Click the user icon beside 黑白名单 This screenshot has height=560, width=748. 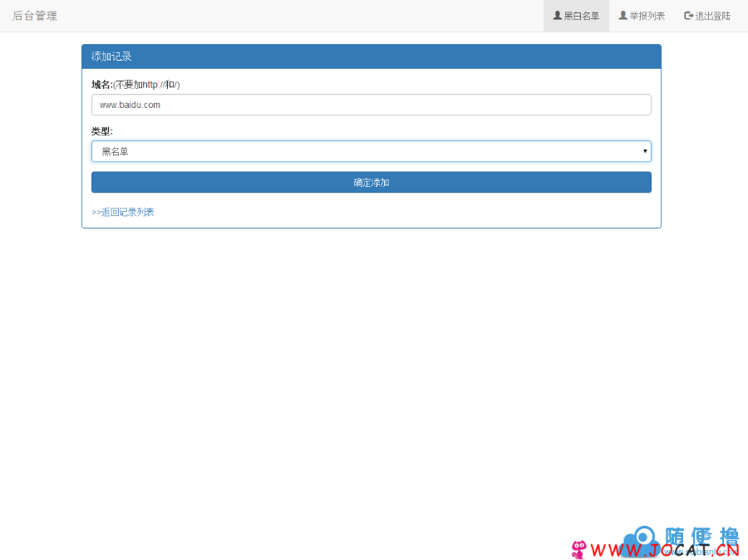pyautogui.click(x=557, y=15)
